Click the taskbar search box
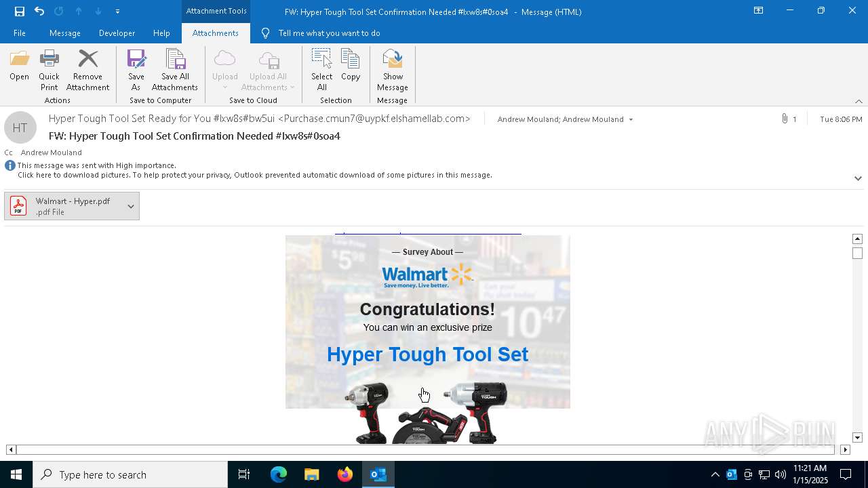Screen dimensions: 868x488 130,474
